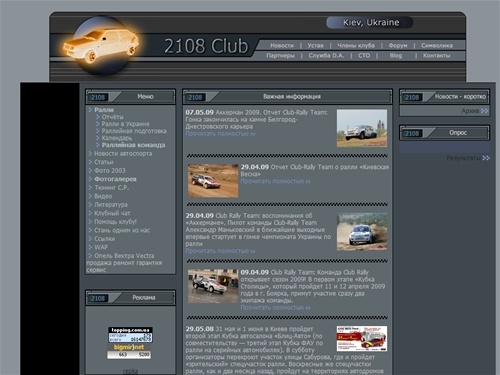
Task: Click double arrow beside Результаты
Action: coord(486,158)
